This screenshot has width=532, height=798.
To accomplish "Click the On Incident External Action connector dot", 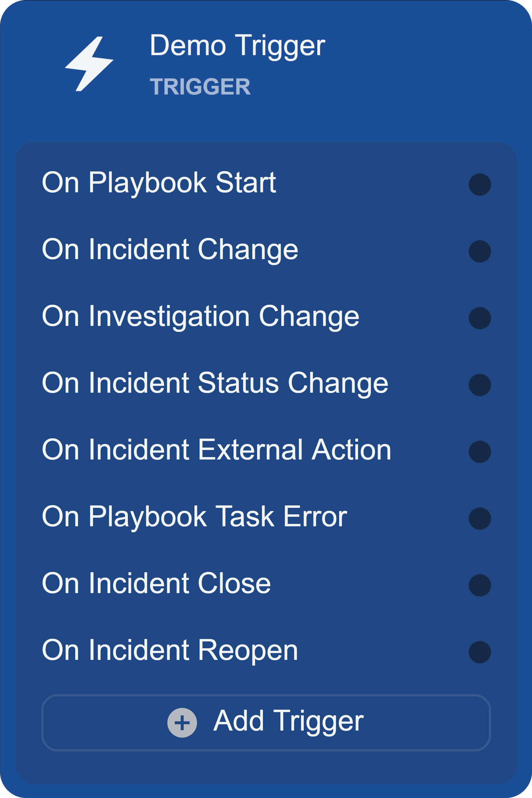I will click(x=480, y=451).
